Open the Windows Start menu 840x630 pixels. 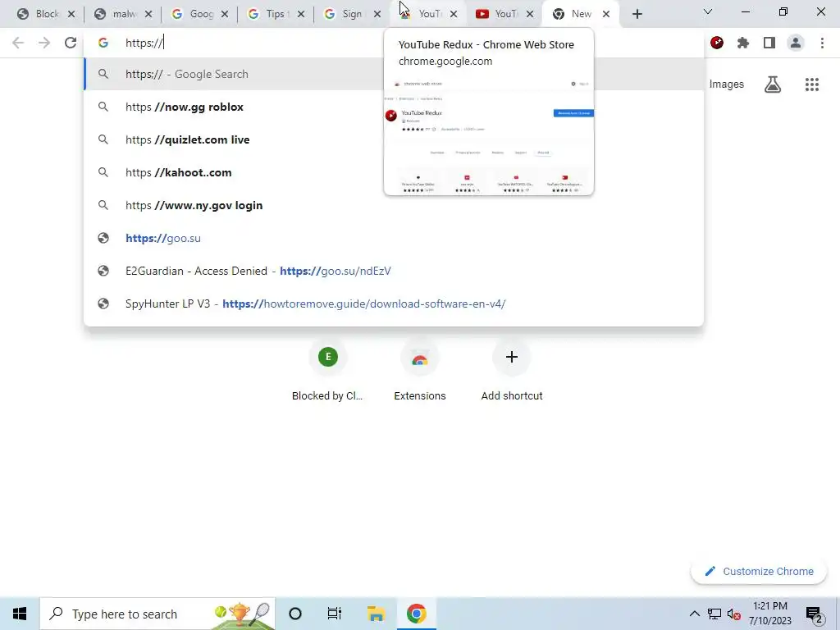coord(20,614)
